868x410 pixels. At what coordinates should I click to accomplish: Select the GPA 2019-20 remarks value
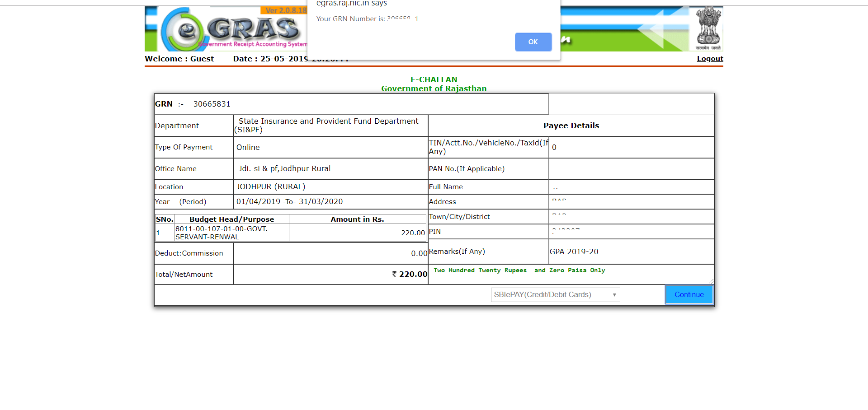click(574, 252)
